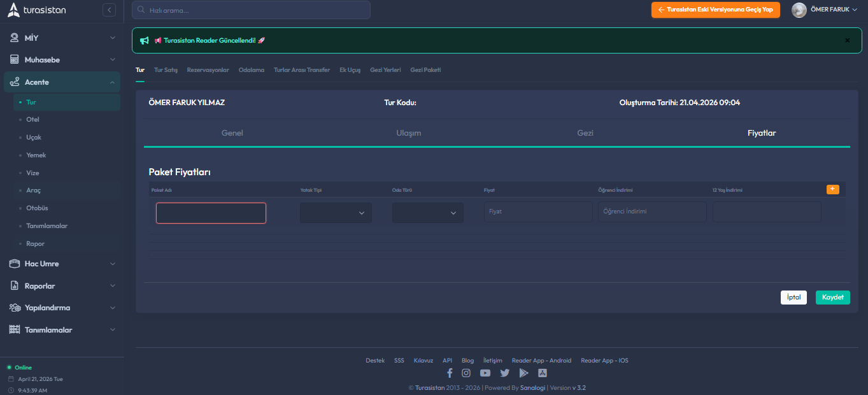Dismiss the Turasistan Reader update banner
Viewport: 868px width, 395px height.
click(847, 40)
